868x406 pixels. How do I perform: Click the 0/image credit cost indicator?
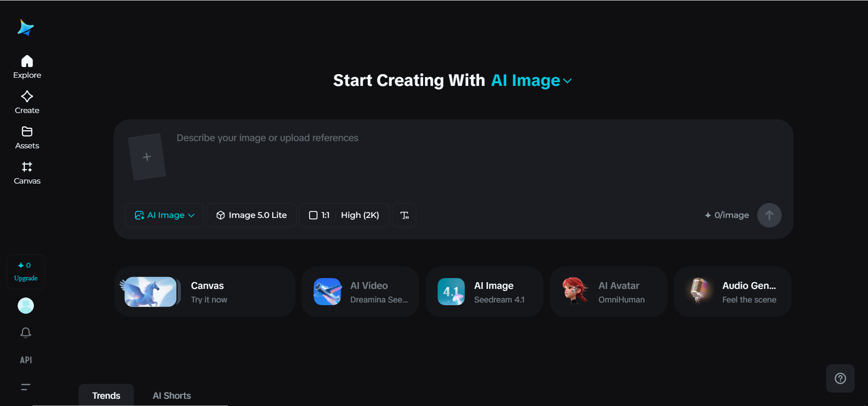coord(727,215)
